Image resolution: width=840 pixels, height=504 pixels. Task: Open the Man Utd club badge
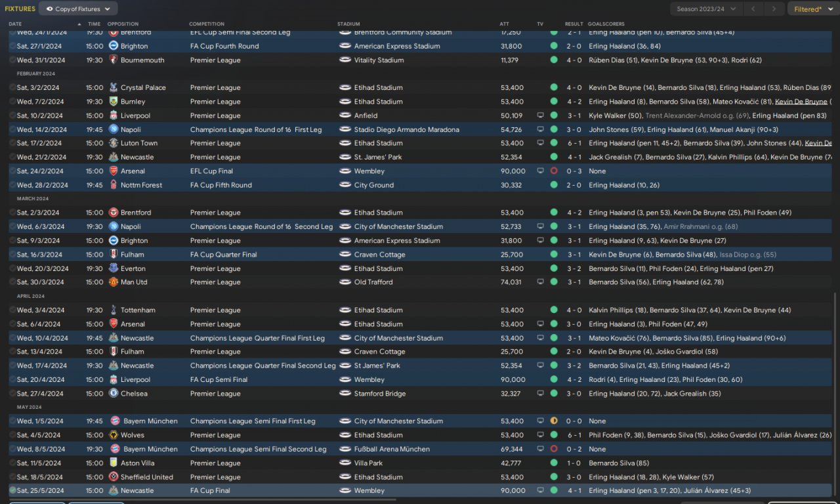click(114, 282)
